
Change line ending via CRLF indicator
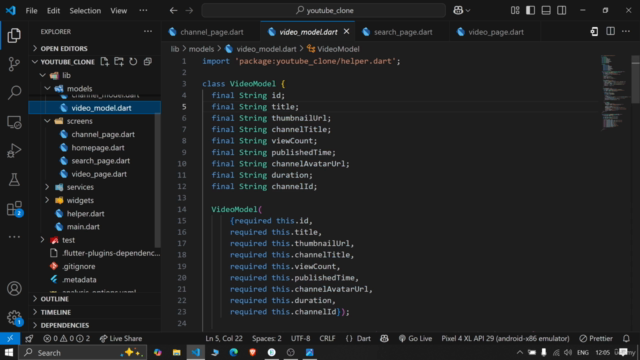pos(327,338)
